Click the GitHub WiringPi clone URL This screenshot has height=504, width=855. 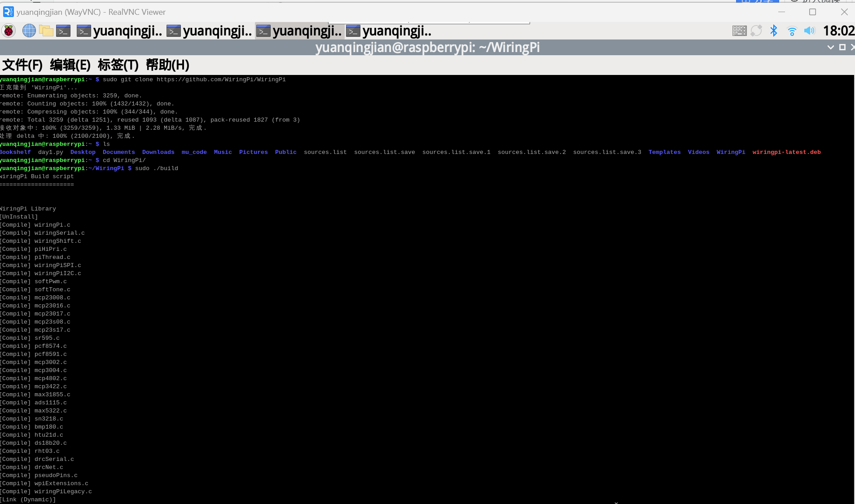(x=221, y=79)
